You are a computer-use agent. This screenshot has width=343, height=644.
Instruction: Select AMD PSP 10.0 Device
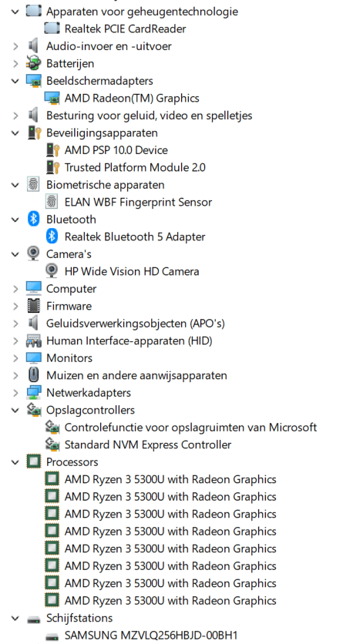click(116, 150)
